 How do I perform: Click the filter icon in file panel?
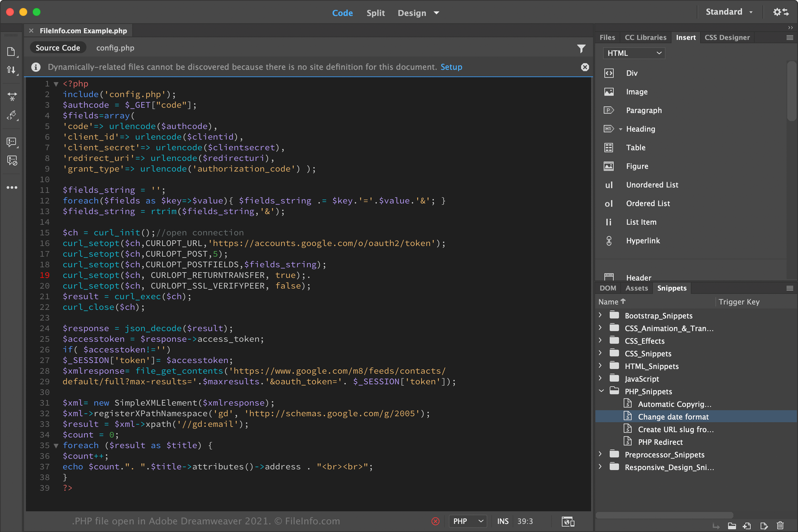581,48
